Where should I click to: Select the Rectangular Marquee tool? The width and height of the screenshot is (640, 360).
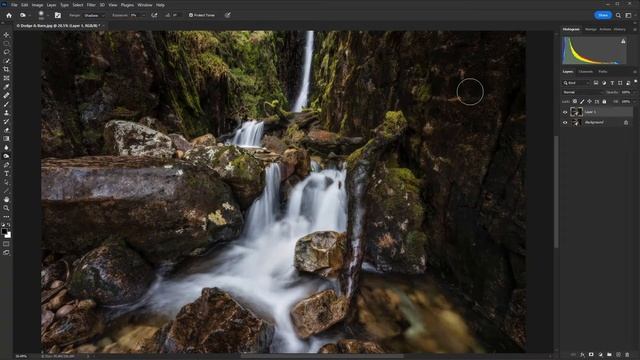click(6, 44)
